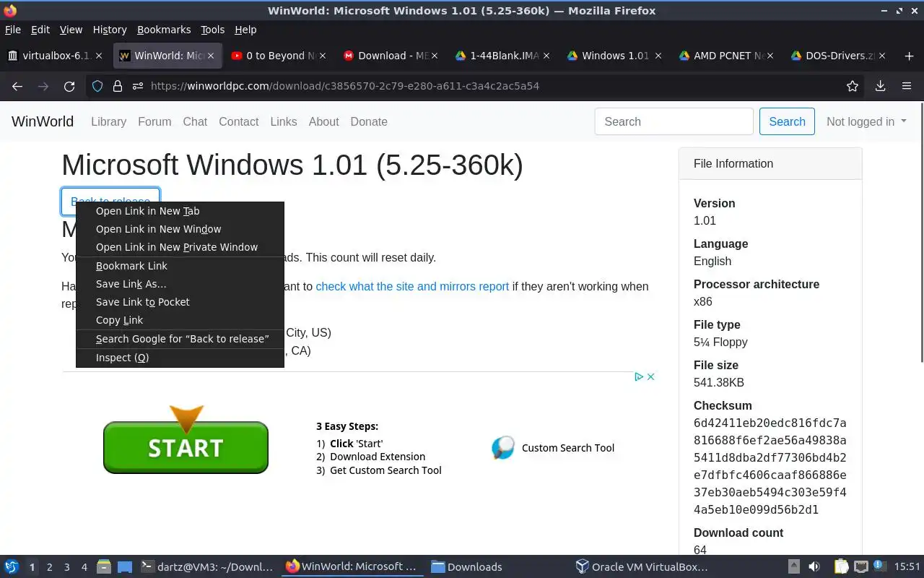
Task: Reload the page with the refresh icon
Action: [69, 86]
